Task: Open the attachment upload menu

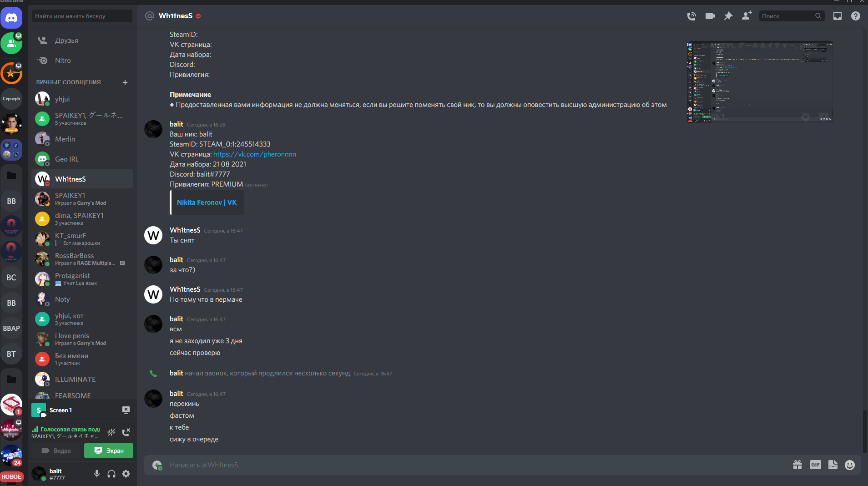Action: pos(157,465)
